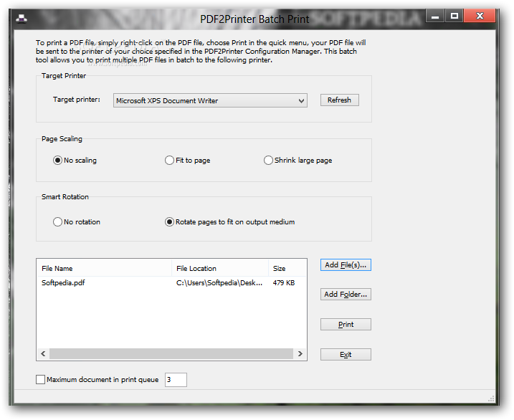Select the Softpedia.pdf row
Screen dimensions: 514x420
(x=171, y=282)
